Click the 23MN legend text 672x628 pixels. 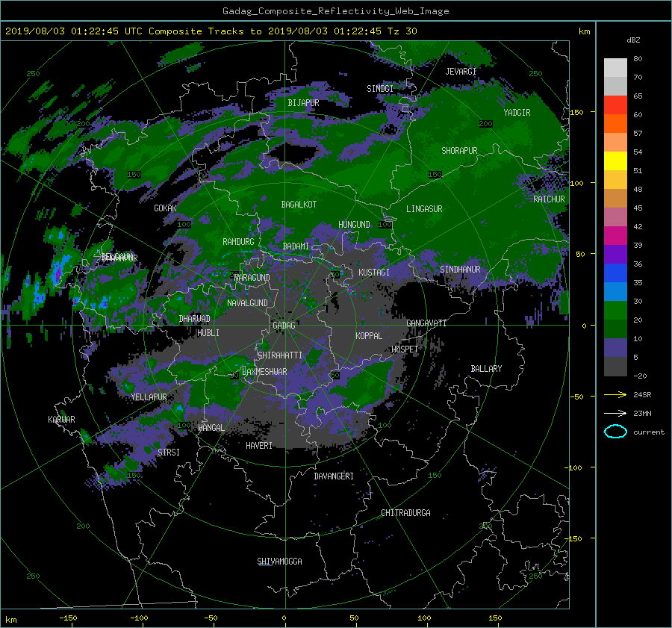tap(642, 413)
